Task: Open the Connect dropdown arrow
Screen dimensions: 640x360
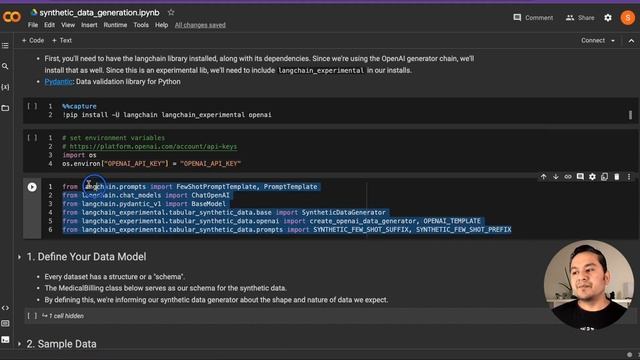Action: click(x=613, y=41)
